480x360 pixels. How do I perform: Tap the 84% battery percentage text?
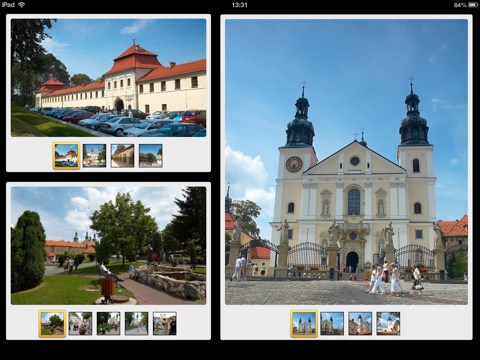tap(460, 5)
